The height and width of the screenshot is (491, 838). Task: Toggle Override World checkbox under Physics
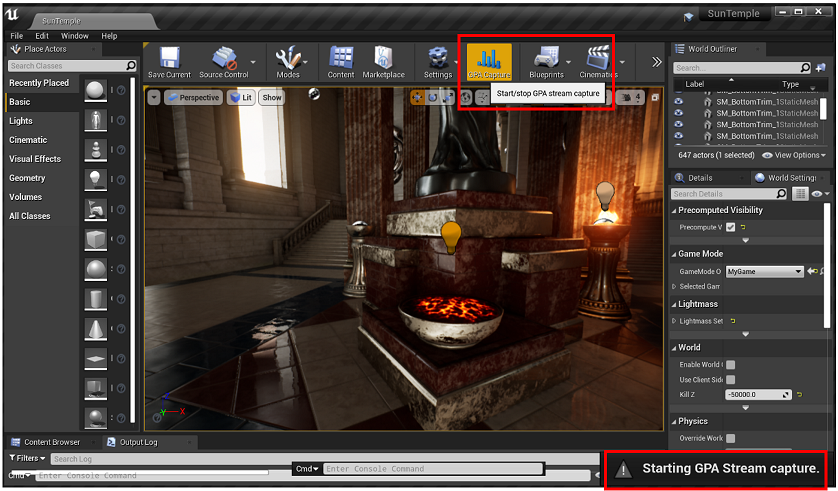click(x=730, y=438)
